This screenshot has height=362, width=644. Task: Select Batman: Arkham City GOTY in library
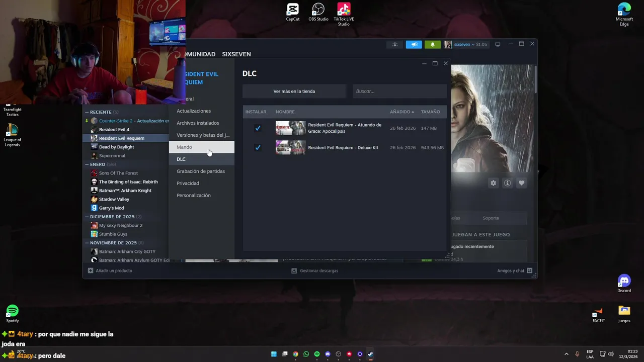coord(126,251)
